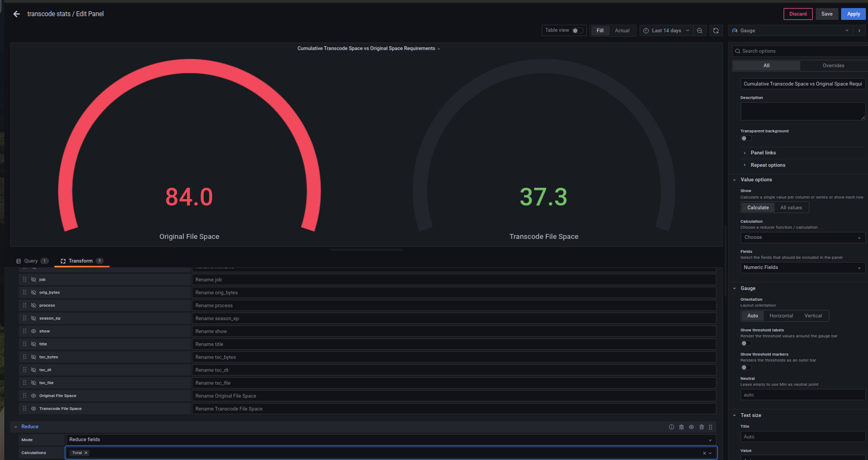This screenshot has height=460, width=868.
Task: Delete the Reduce transformation via trash icon
Action: pos(701,427)
